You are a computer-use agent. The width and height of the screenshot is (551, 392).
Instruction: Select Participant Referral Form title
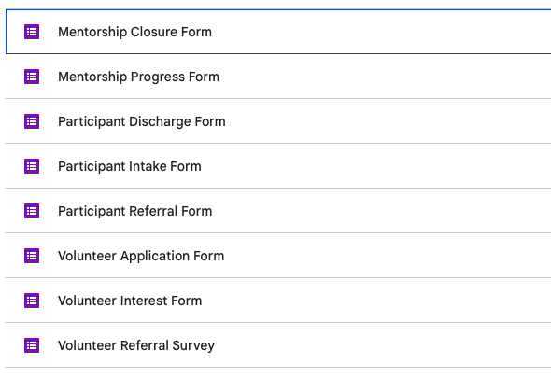134,211
